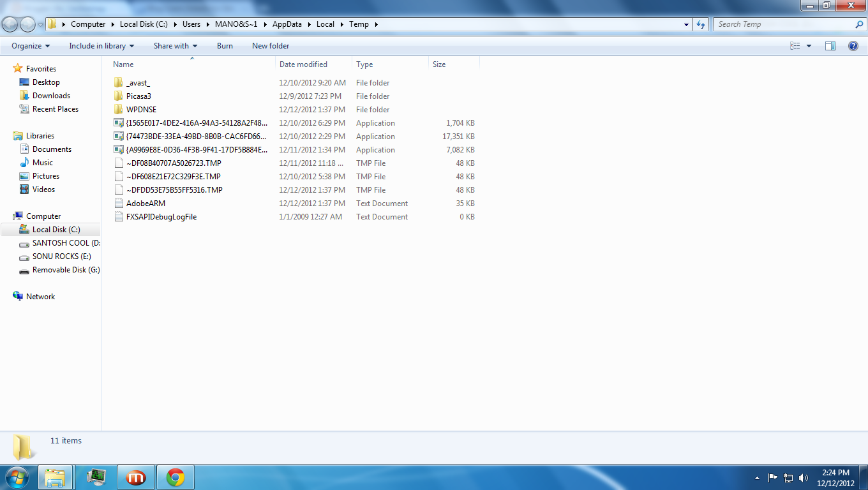Open Windows Explorer from the taskbar
This screenshot has height=490, width=868.
56,477
